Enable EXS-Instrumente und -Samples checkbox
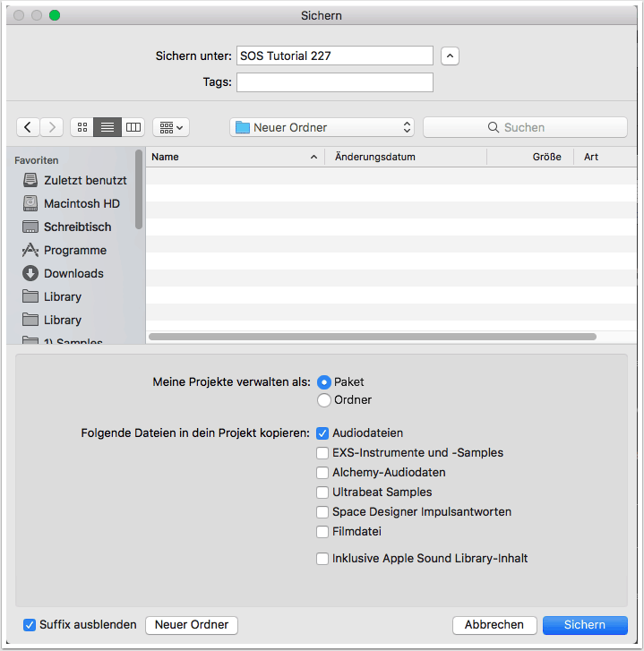 click(x=323, y=453)
